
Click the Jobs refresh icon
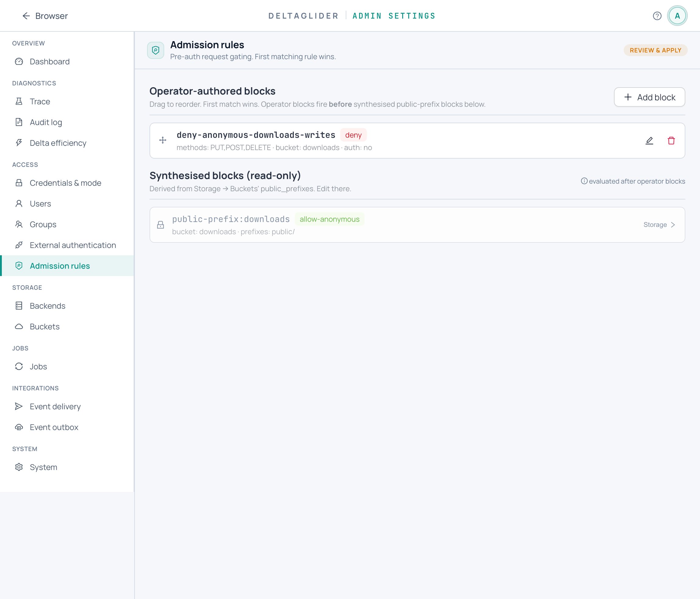click(x=19, y=366)
